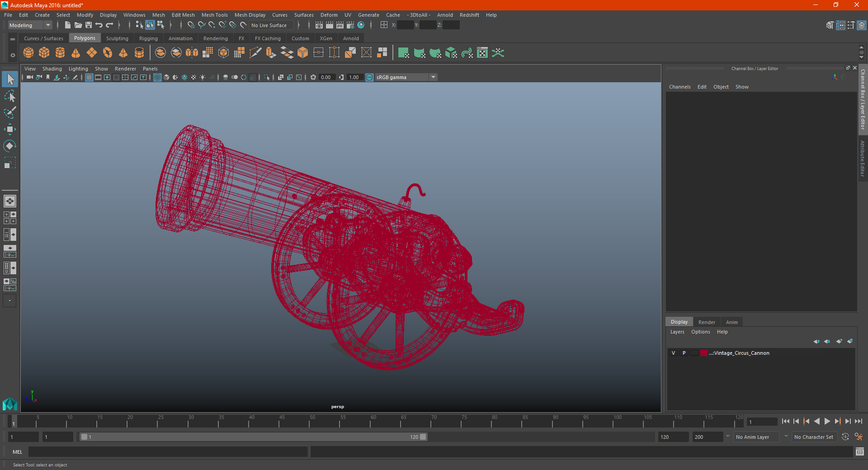
Task: Open the Layers menu in Layer Editor
Action: tap(677, 332)
